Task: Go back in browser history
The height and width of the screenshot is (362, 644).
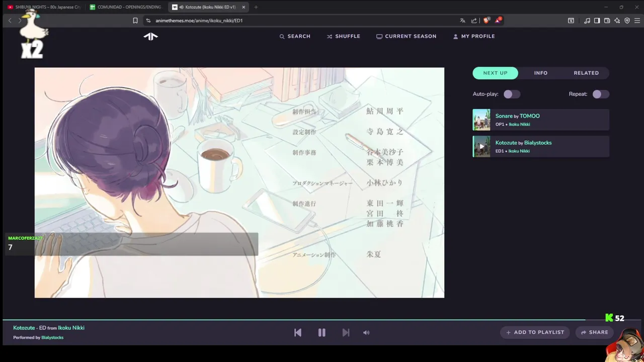Action: 10,21
